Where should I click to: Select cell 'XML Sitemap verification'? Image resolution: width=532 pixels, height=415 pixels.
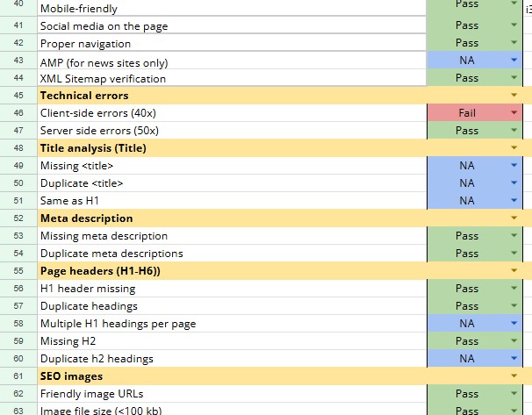(x=232, y=78)
